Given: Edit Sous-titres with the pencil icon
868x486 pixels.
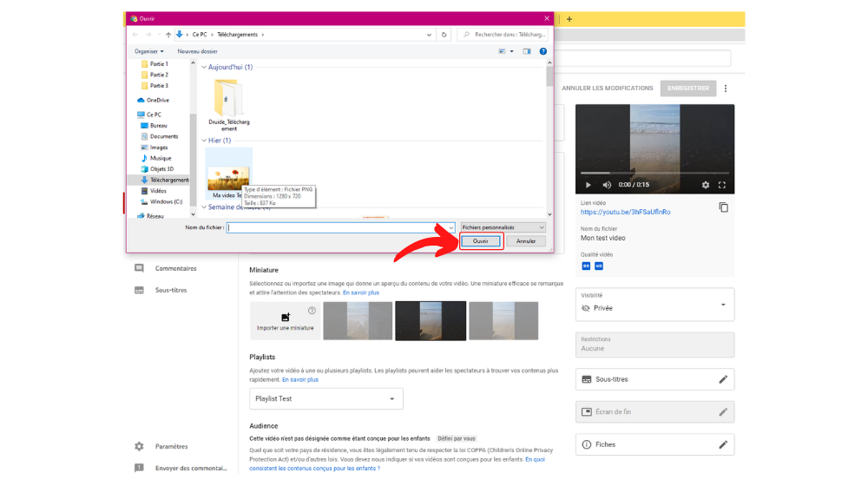Looking at the screenshot, I should pyautogui.click(x=723, y=380).
